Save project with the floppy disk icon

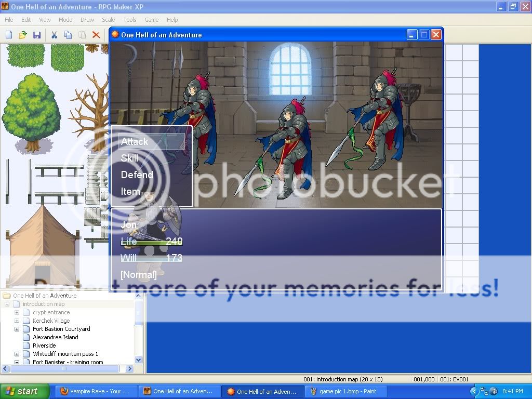[x=37, y=35]
